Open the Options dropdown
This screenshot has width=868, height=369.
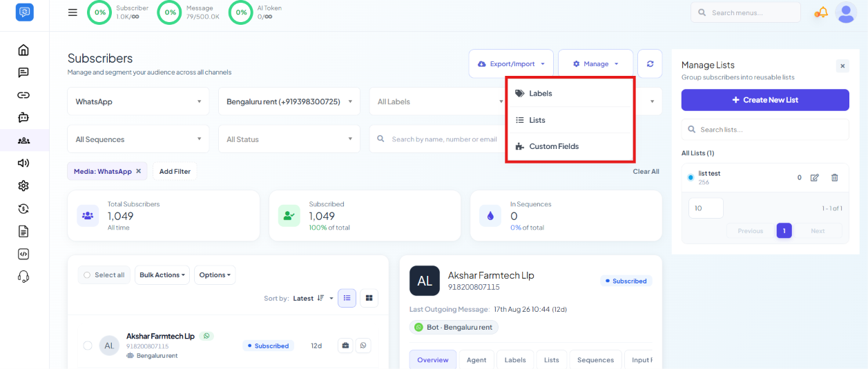coord(215,275)
